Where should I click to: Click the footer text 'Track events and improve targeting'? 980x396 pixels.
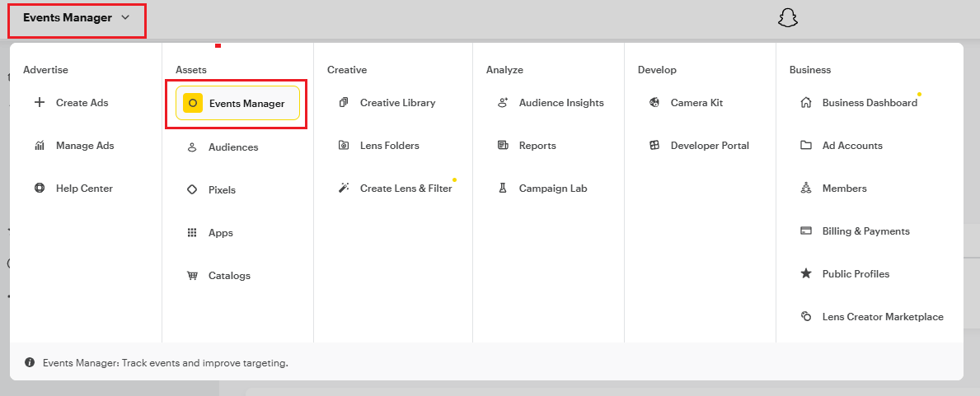tap(204, 363)
